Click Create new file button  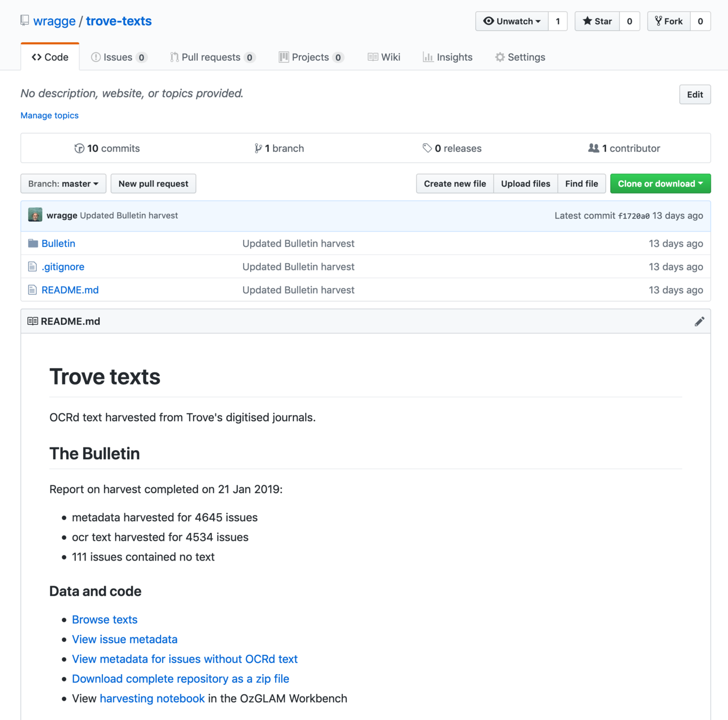[455, 183]
